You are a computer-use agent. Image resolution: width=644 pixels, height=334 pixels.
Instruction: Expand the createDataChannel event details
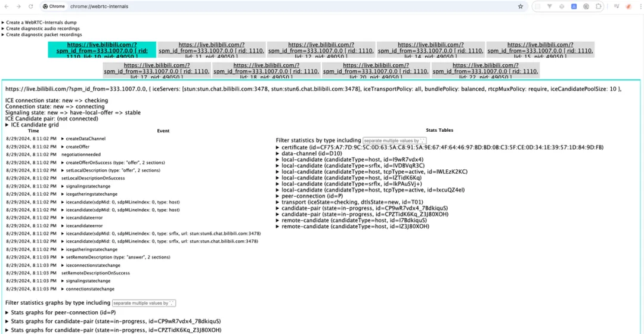coord(83,139)
